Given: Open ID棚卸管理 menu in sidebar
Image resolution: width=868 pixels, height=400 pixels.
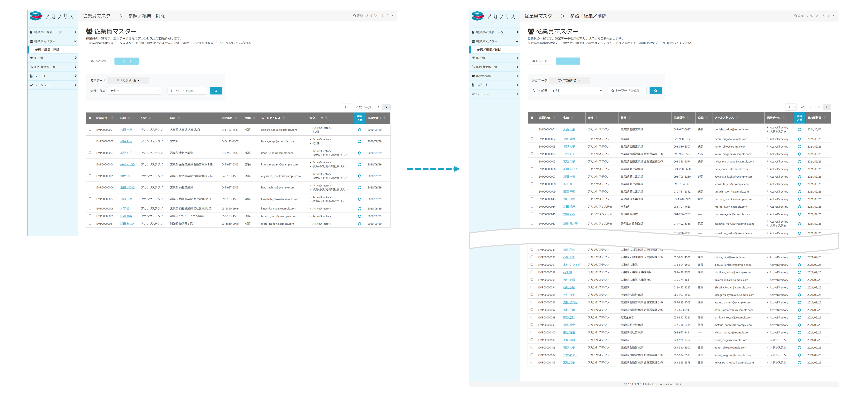Looking at the screenshot, I should [484, 76].
